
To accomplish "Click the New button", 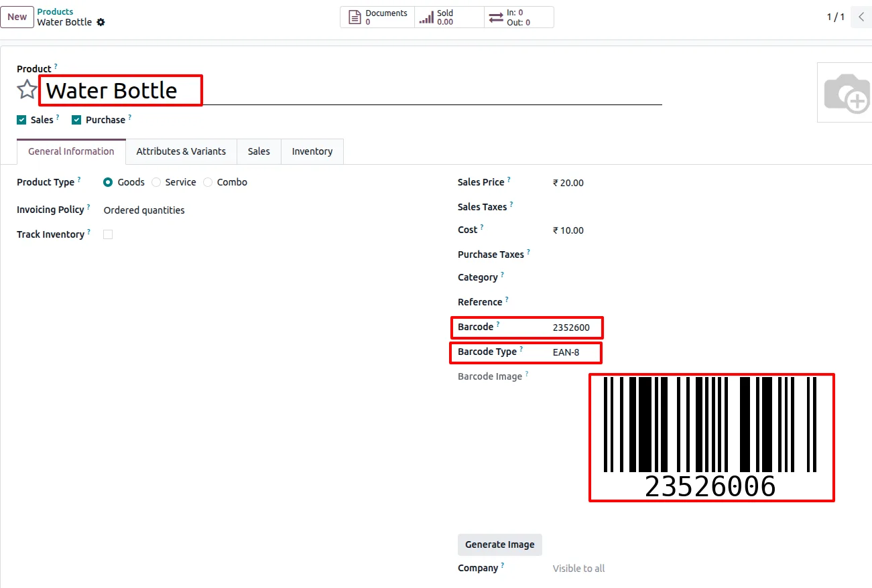I will coord(17,17).
